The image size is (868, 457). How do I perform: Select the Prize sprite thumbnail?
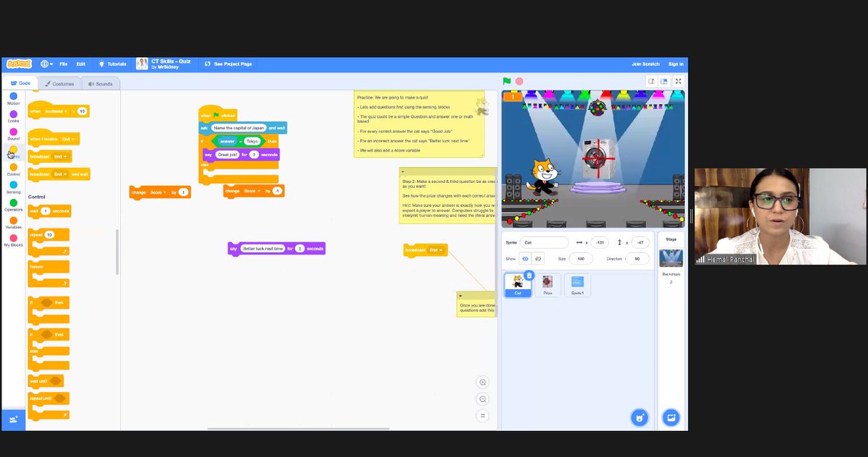(548, 285)
